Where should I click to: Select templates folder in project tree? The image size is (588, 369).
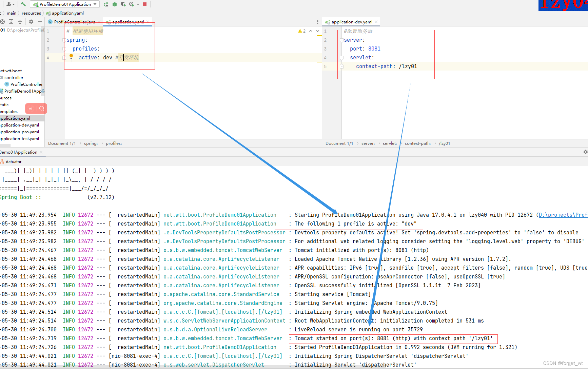(x=9, y=112)
